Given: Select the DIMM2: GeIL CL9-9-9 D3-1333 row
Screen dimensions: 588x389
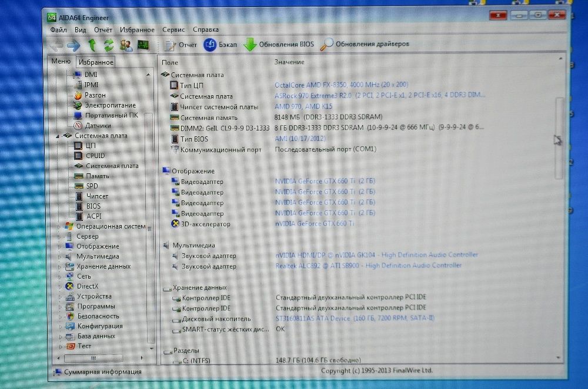Looking at the screenshot, I should (x=326, y=128).
